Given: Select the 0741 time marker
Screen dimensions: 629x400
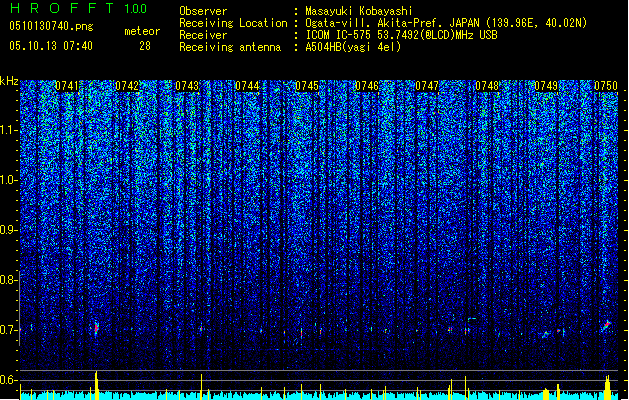Looking at the screenshot, I should point(67,86).
